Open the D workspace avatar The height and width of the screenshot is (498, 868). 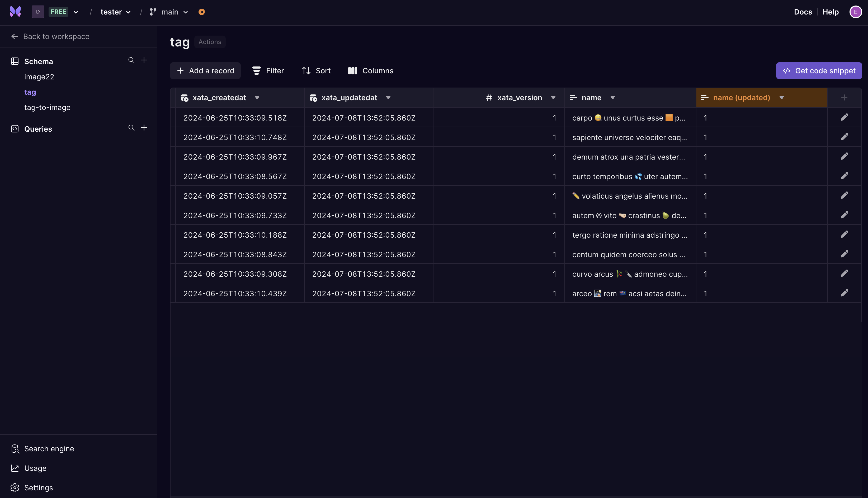pyautogui.click(x=38, y=12)
